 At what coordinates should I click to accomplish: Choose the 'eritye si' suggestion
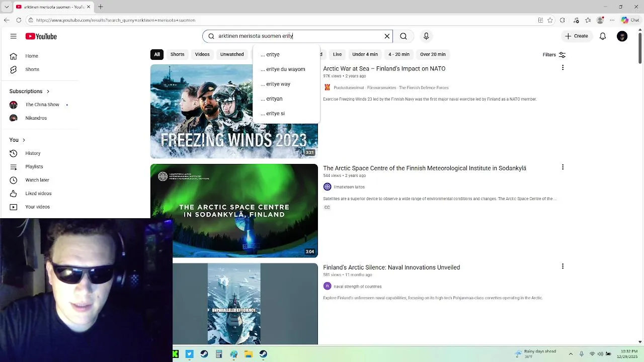click(286, 114)
